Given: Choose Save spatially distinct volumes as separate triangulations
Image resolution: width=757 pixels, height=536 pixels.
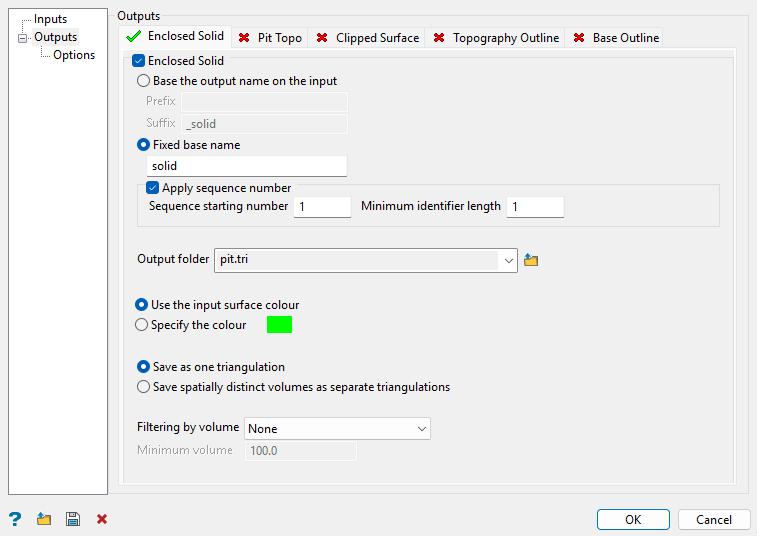Looking at the screenshot, I should click(x=142, y=387).
